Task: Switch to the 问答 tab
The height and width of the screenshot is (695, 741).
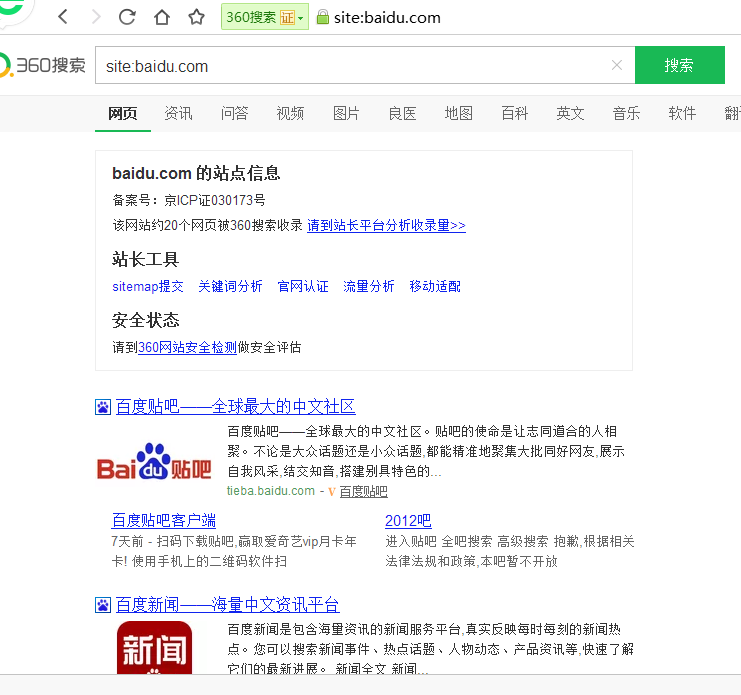Action: coord(234,113)
